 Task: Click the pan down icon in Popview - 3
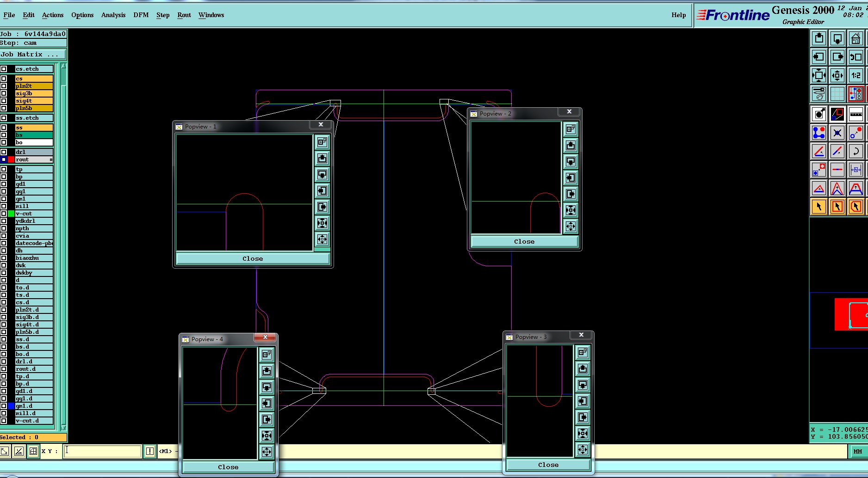tap(583, 385)
